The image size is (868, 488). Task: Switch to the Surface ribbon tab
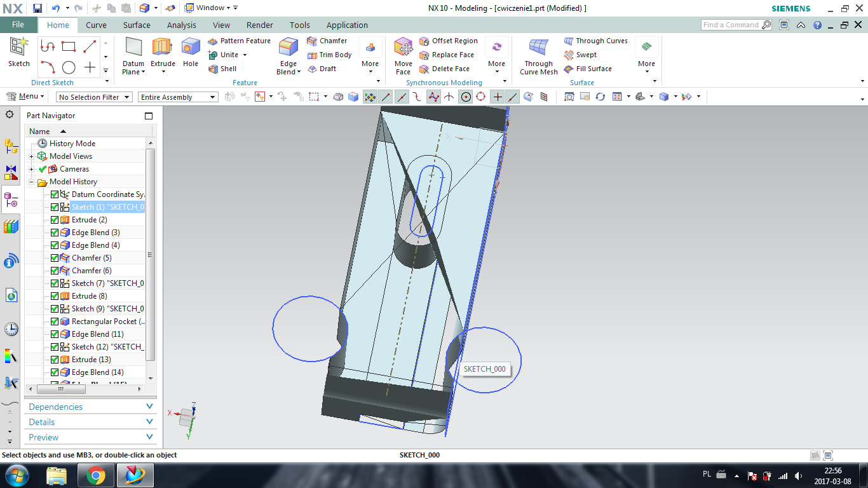point(137,25)
